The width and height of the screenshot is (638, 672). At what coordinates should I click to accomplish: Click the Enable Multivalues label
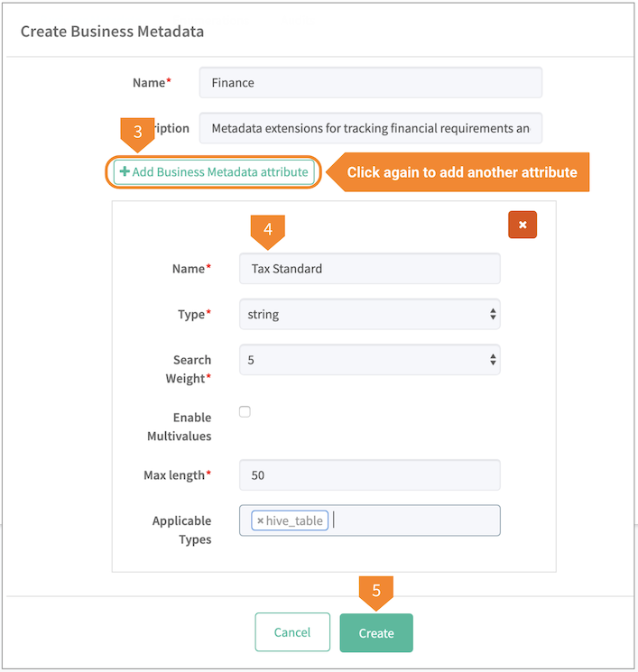coord(179,427)
